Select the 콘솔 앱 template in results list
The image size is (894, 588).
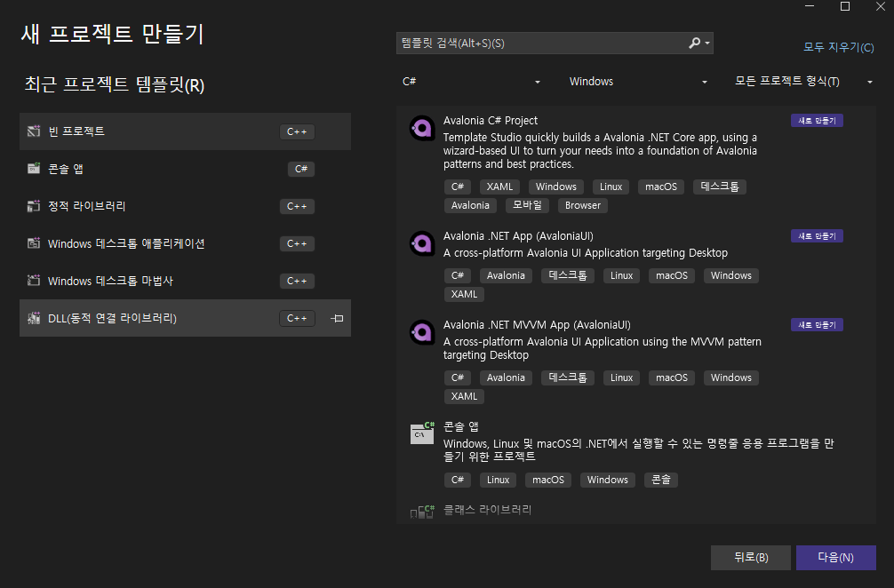(461, 426)
